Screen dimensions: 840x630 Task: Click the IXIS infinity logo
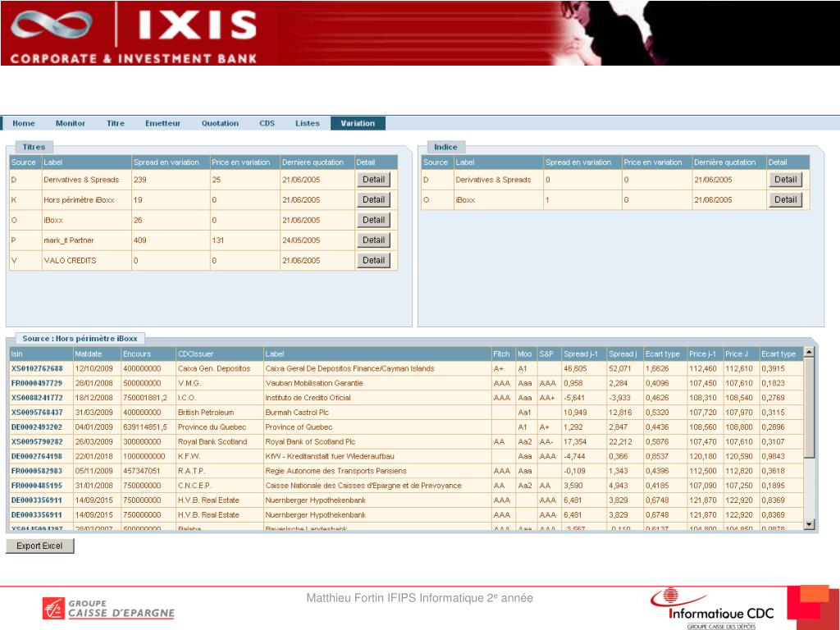pyautogui.click(x=51, y=25)
